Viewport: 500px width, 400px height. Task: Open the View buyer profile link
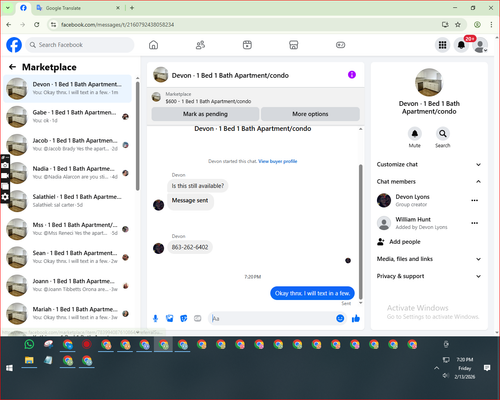(278, 161)
